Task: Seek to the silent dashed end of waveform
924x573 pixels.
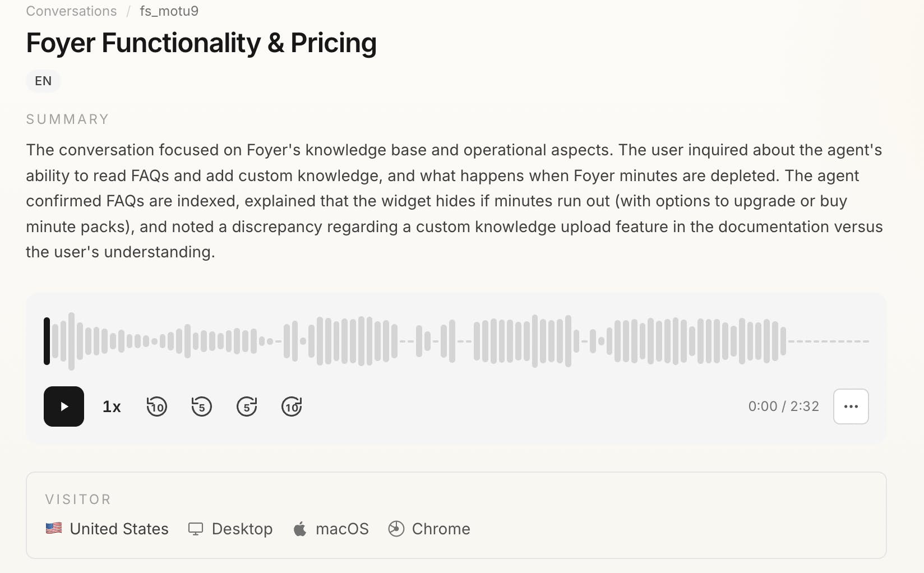Action: (829, 341)
